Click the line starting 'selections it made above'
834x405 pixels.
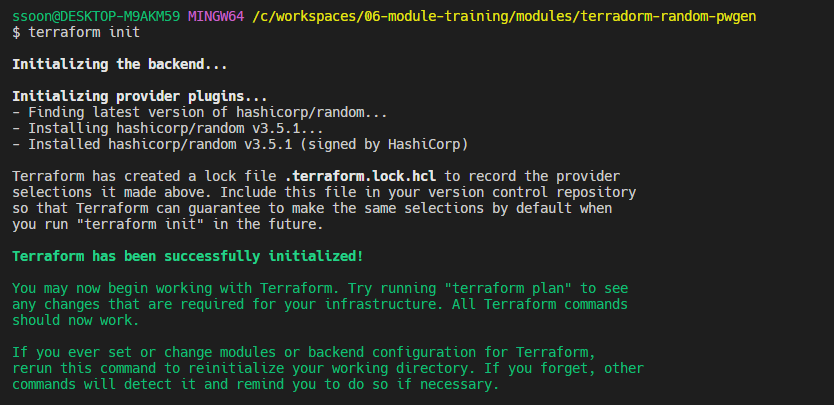pos(324,192)
